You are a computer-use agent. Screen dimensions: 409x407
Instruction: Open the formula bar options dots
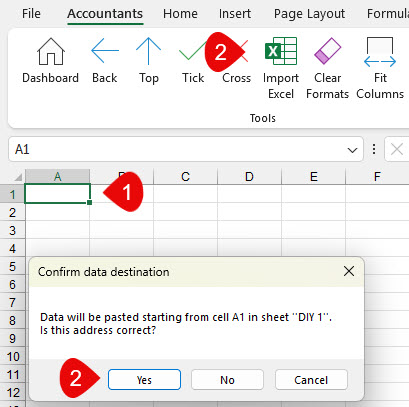click(374, 149)
